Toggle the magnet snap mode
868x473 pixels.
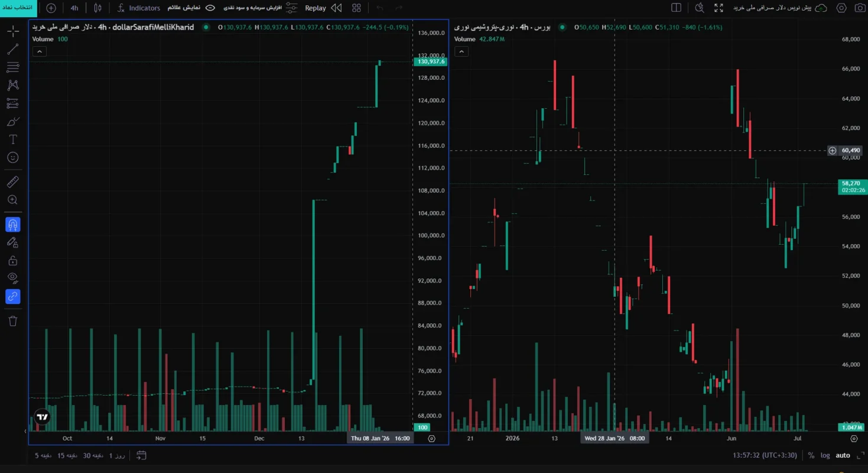[x=12, y=225]
